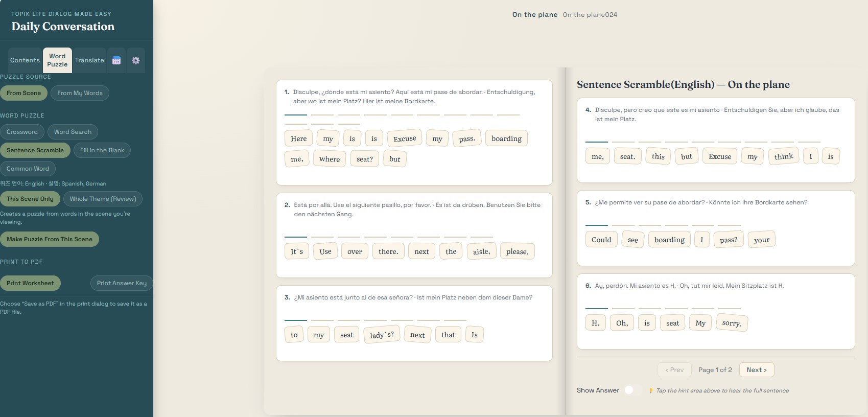The width and height of the screenshot is (868, 417).
Task: Pick the word tile 'aisle,' in sentence 2
Action: pyautogui.click(x=481, y=251)
